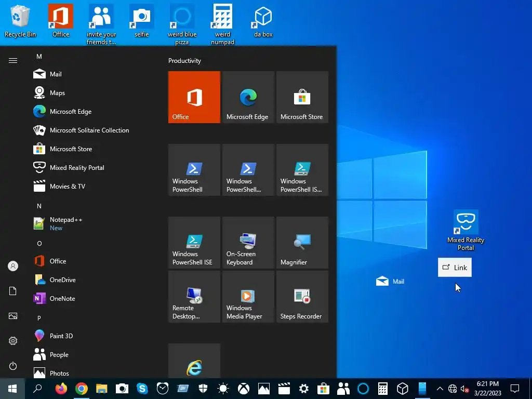Show hidden system tray icons

click(440, 389)
